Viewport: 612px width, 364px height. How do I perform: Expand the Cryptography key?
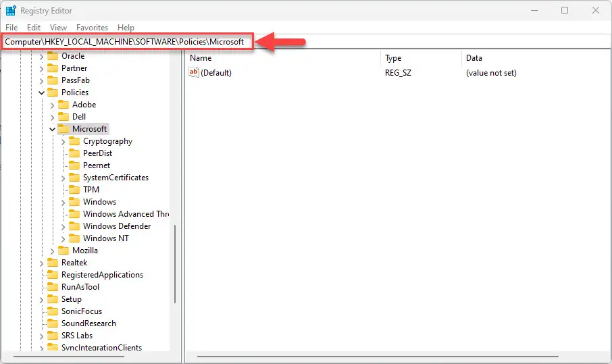(x=63, y=142)
